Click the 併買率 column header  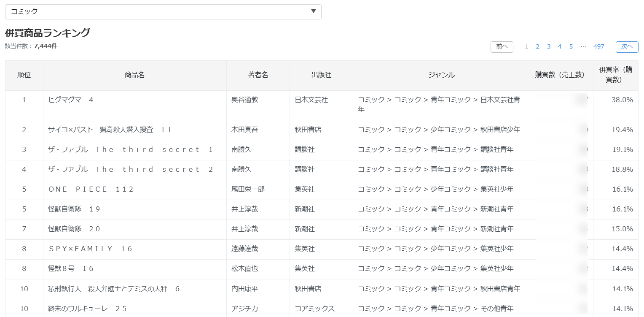(x=614, y=75)
